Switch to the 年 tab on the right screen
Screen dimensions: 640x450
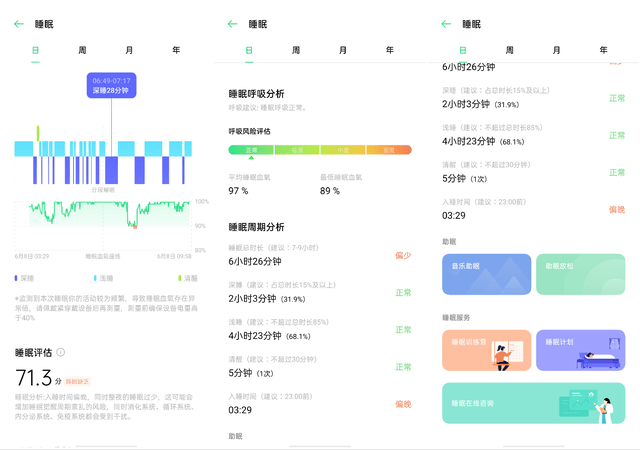pyautogui.click(x=603, y=50)
